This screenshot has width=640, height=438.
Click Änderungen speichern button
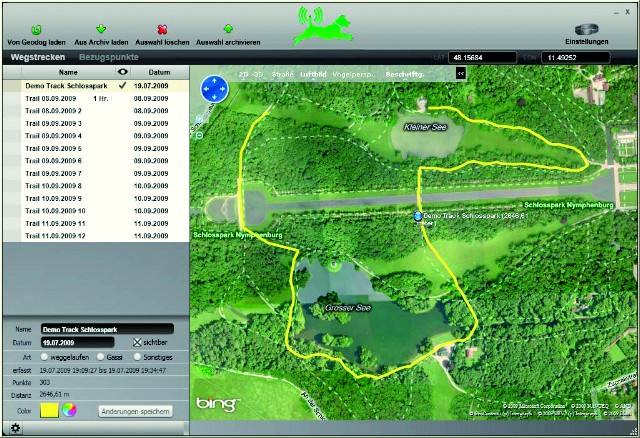click(136, 411)
